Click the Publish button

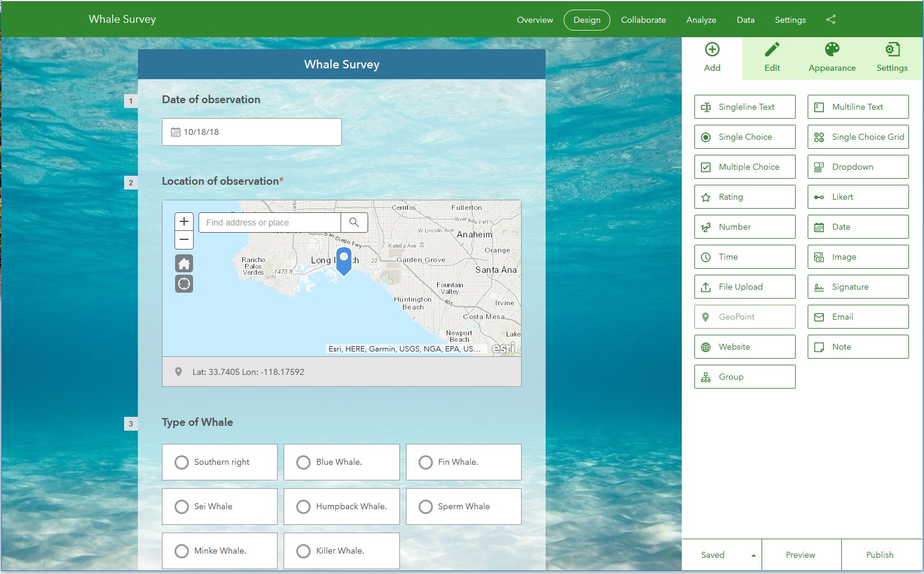pyautogui.click(x=880, y=555)
